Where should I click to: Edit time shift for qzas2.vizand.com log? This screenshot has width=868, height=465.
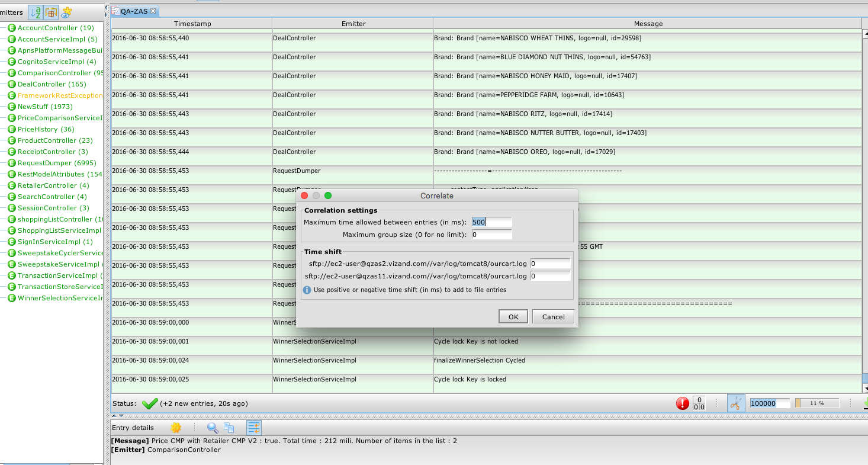tap(550, 263)
